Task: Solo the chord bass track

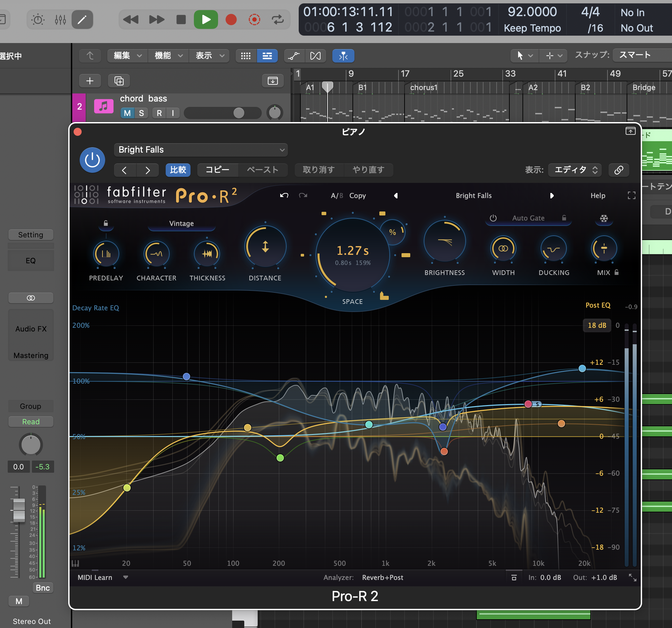Action: pyautogui.click(x=141, y=113)
